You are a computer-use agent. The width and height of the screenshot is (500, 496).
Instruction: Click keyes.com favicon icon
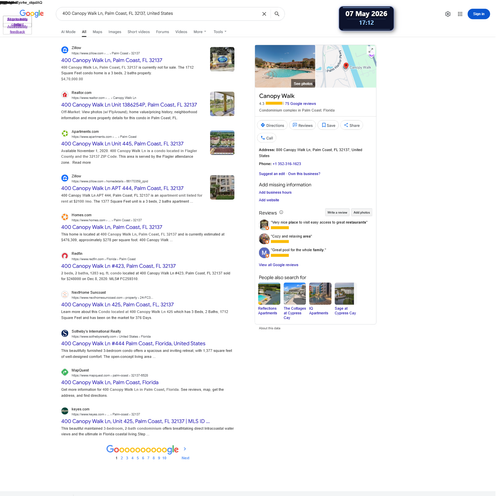coord(65,411)
